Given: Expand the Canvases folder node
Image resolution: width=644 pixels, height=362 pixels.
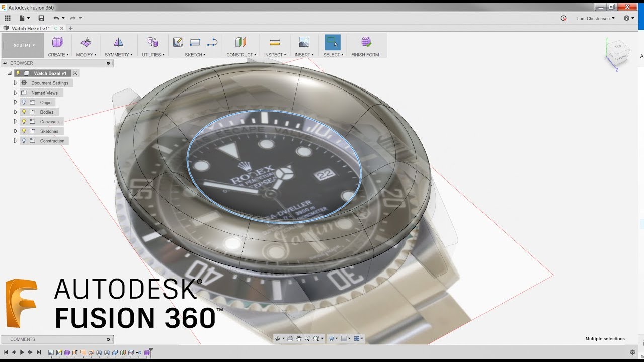Looking at the screenshot, I should [16, 121].
